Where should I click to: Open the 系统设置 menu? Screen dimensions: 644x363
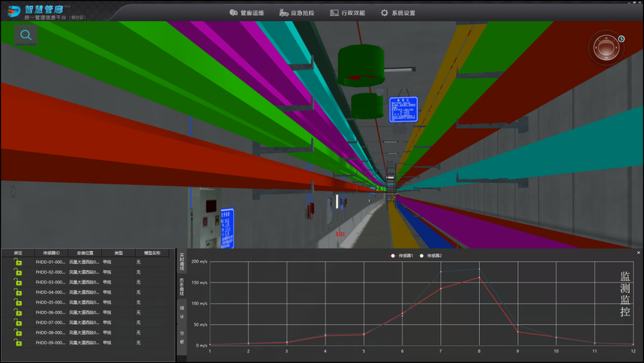[x=398, y=13]
